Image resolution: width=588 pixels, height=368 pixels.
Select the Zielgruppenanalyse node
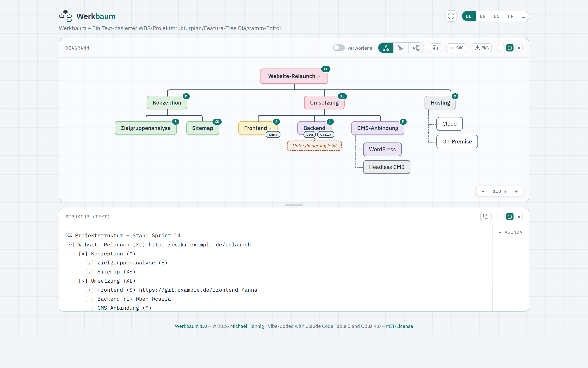pos(145,128)
